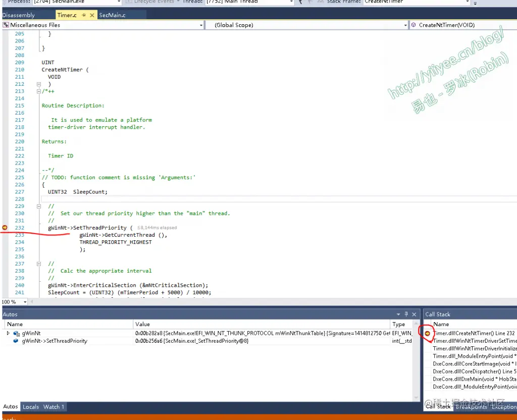
Task: Click the editor horizontal scroll left arrow
Action: click(x=32, y=302)
